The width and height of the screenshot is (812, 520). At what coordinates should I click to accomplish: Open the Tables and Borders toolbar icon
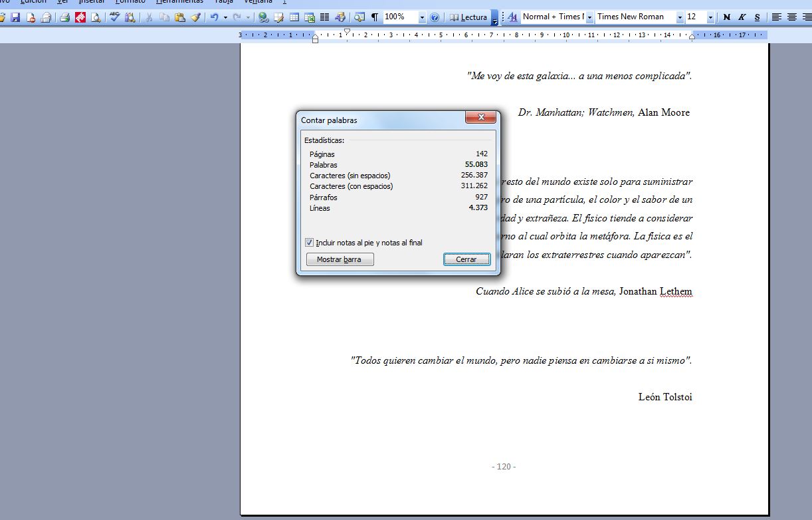(x=279, y=17)
